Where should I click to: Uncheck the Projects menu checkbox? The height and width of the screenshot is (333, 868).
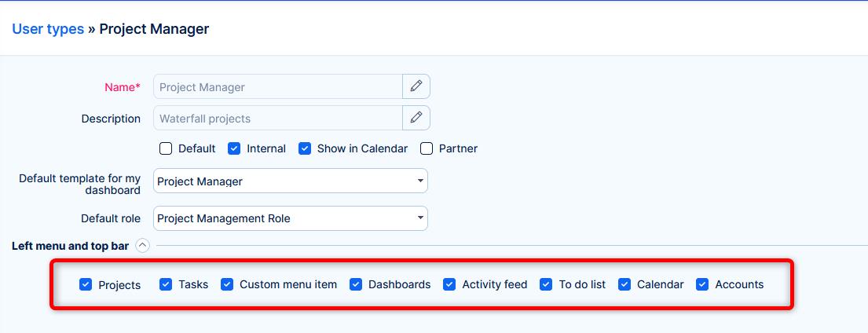point(86,284)
